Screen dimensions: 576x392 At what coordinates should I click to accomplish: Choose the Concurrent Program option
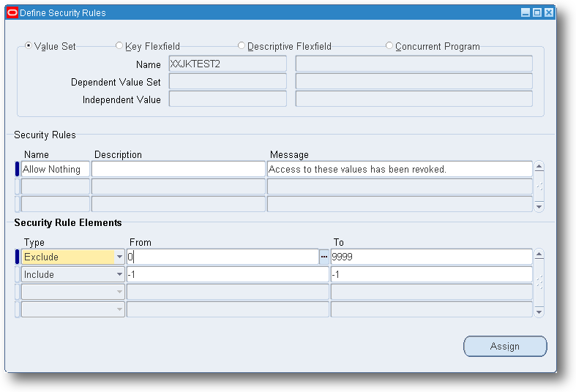coord(389,46)
